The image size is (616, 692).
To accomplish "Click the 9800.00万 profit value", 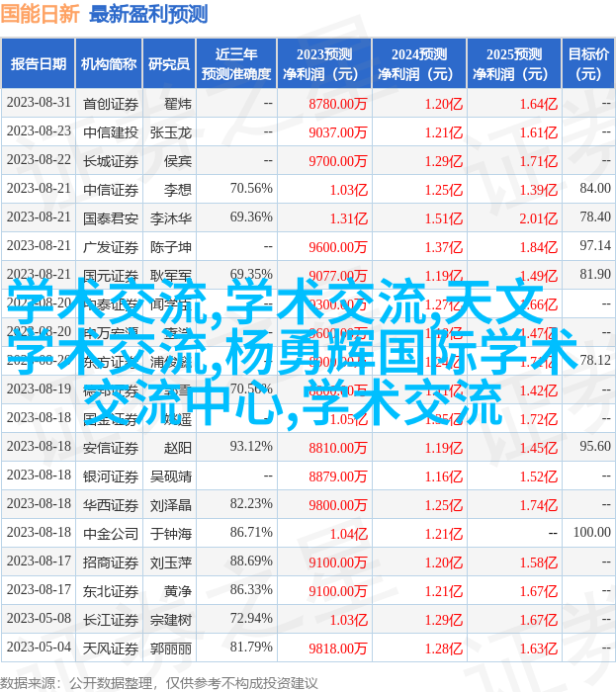I will pyautogui.click(x=337, y=506).
